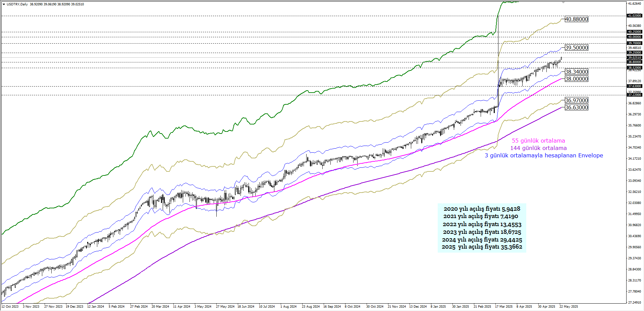
Task: Click the '2020 yılı açılış fiyatı 5,9428' line
Action: (x=482, y=209)
